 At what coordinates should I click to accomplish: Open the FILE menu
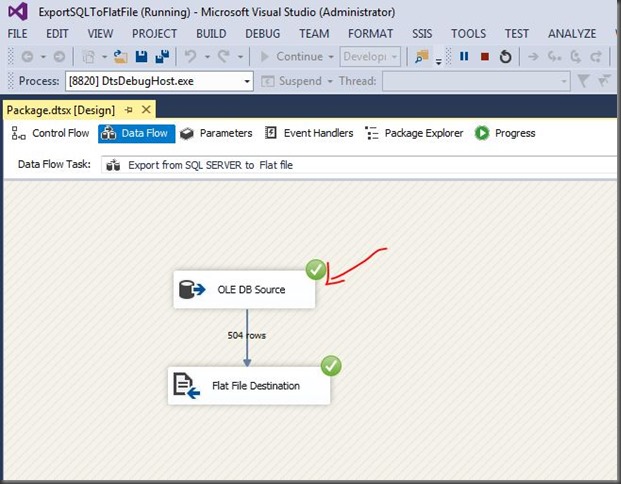pos(17,34)
